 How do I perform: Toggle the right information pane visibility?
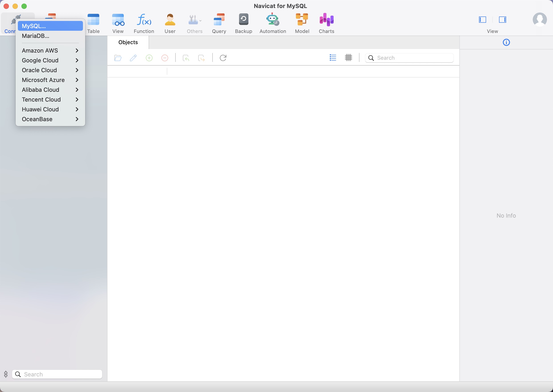coord(502,20)
